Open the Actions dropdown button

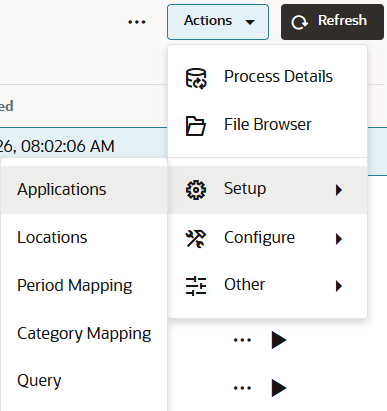pos(218,22)
